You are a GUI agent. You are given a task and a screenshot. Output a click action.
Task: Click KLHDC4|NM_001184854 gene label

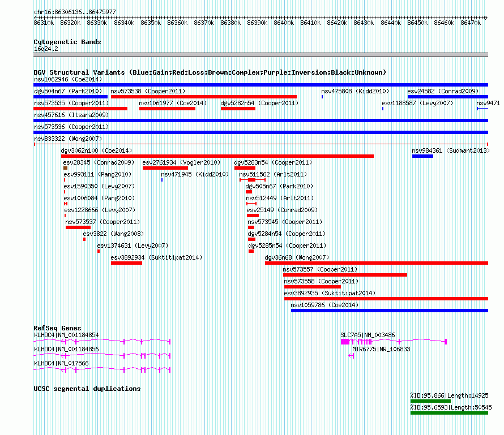[66, 335]
